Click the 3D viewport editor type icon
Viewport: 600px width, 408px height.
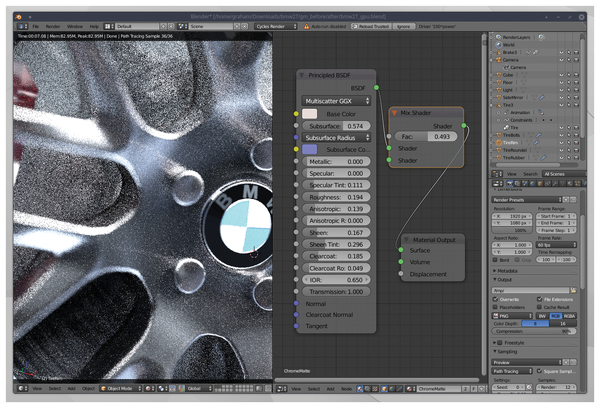[23, 388]
